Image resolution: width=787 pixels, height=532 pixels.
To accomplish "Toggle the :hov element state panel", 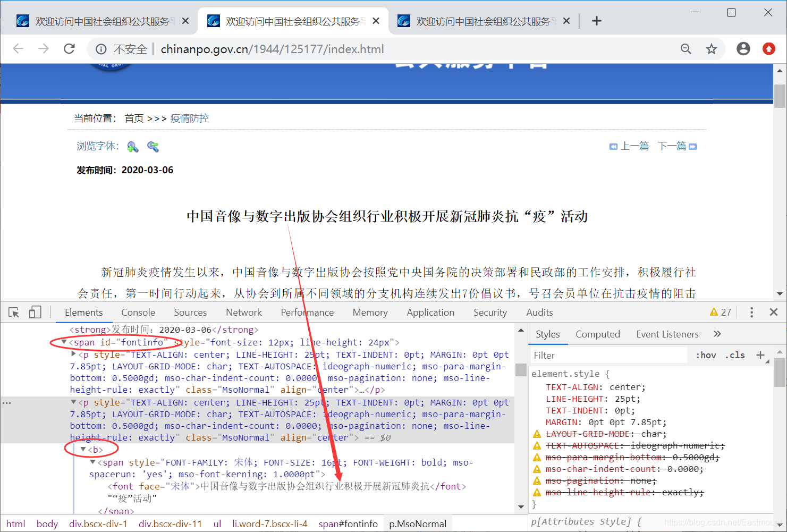I will pyautogui.click(x=706, y=355).
